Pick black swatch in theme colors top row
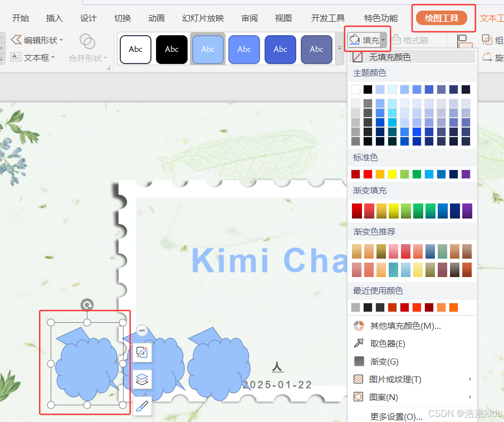The width and height of the screenshot is (504, 422). pos(368,89)
